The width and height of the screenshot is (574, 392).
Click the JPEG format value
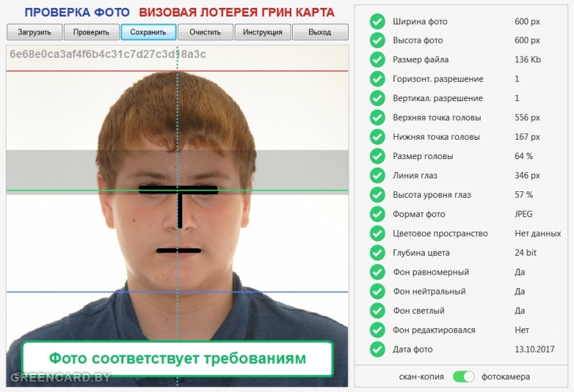pyautogui.click(x=524, y=214)
